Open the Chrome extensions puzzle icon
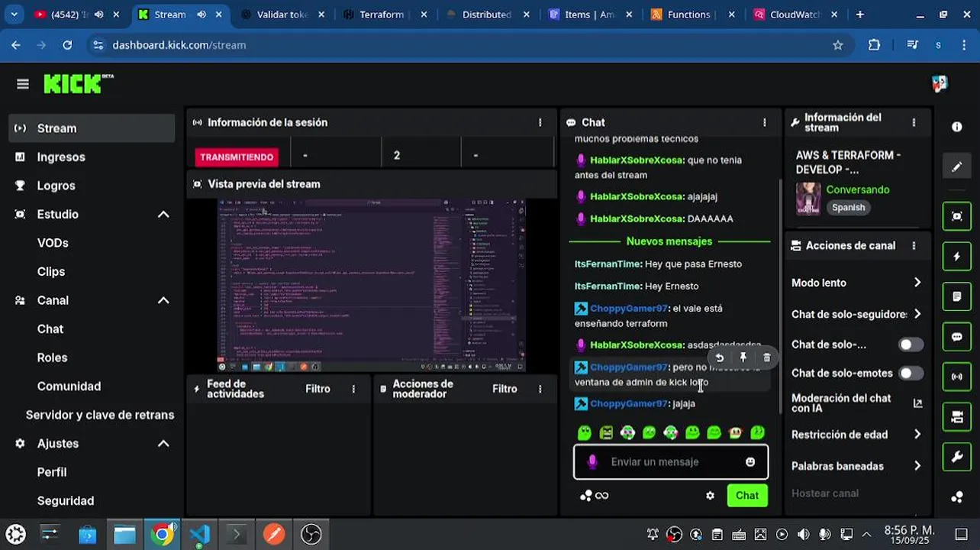Viewport: 980px width, 550px height. coord(874,45)
